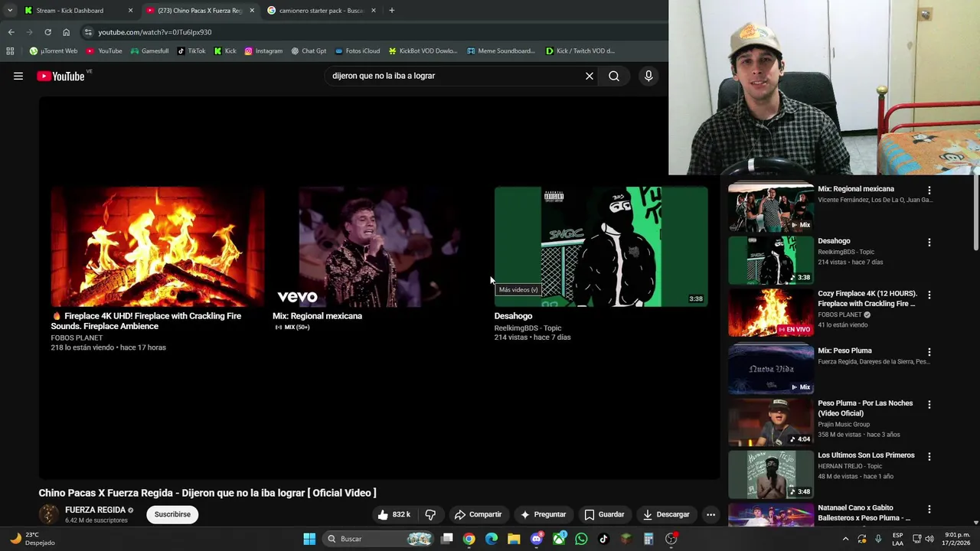This screenshot has width=980, height=551.
Task: Open the YouTube hamburger guide menu
Action: tap(18, 76)
